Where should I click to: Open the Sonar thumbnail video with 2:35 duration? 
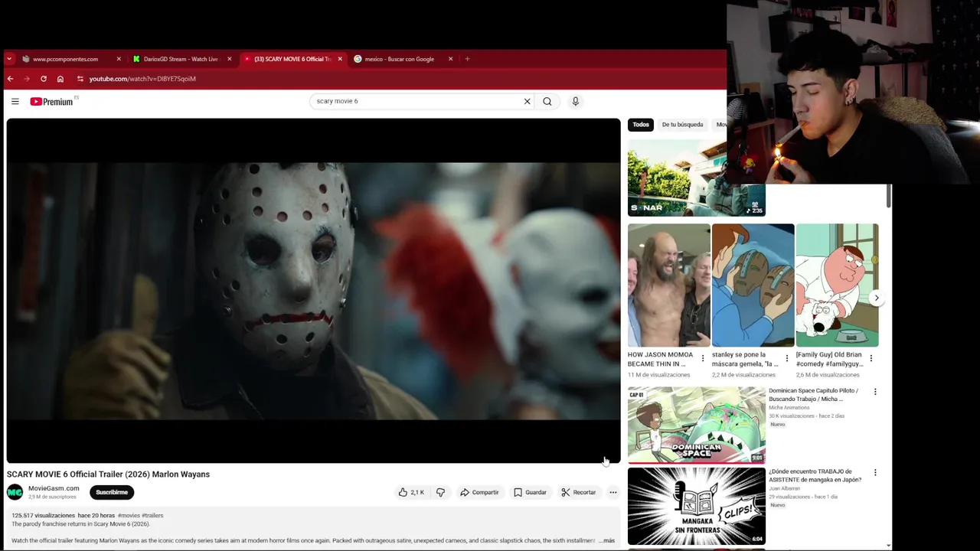click(696, 178)
